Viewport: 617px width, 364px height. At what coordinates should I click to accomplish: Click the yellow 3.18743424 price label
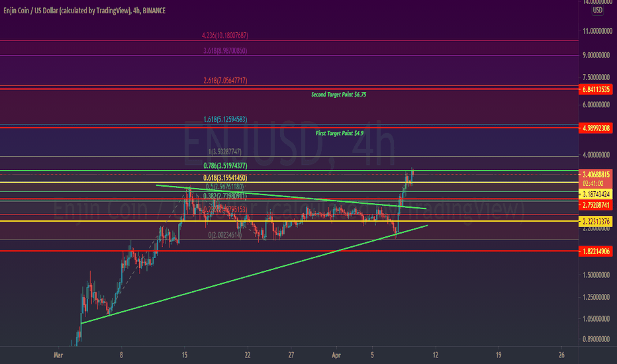pyautogui.click(x=596, y=194)
